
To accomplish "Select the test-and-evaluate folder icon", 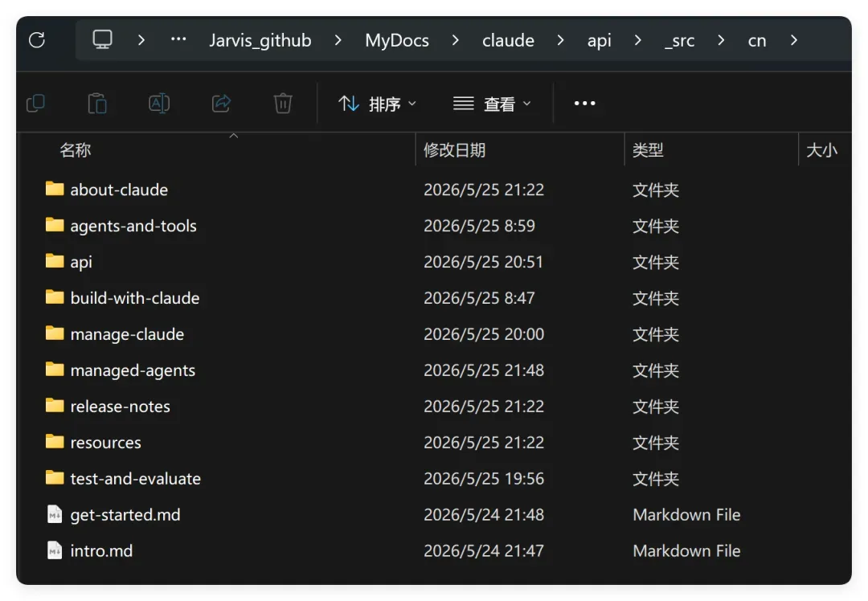I will (55, 477).
